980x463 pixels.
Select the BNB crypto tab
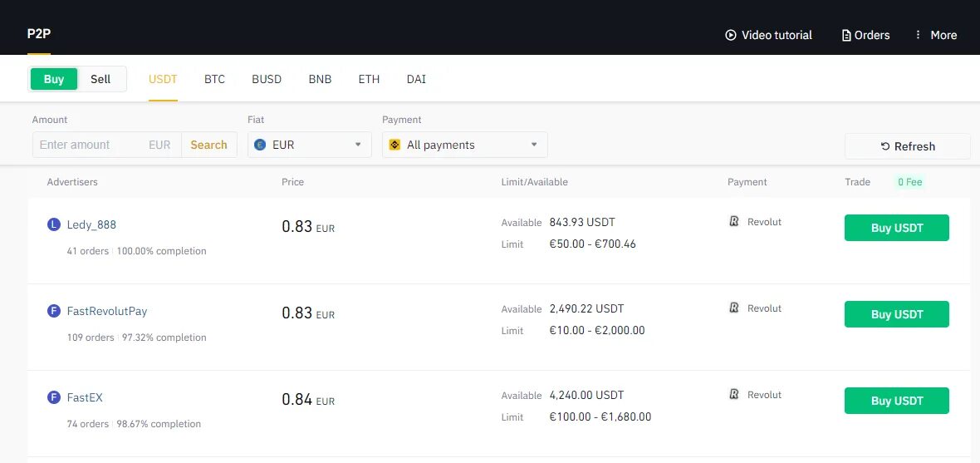pos(320,80)
